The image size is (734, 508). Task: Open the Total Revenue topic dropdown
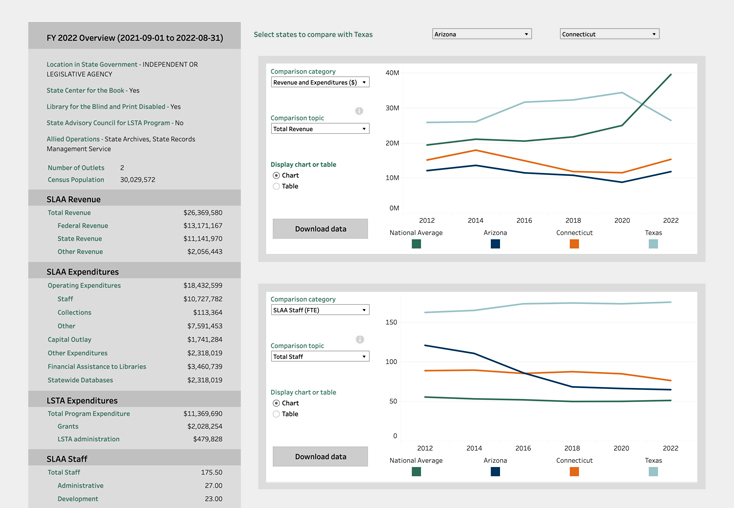[320, 129]
